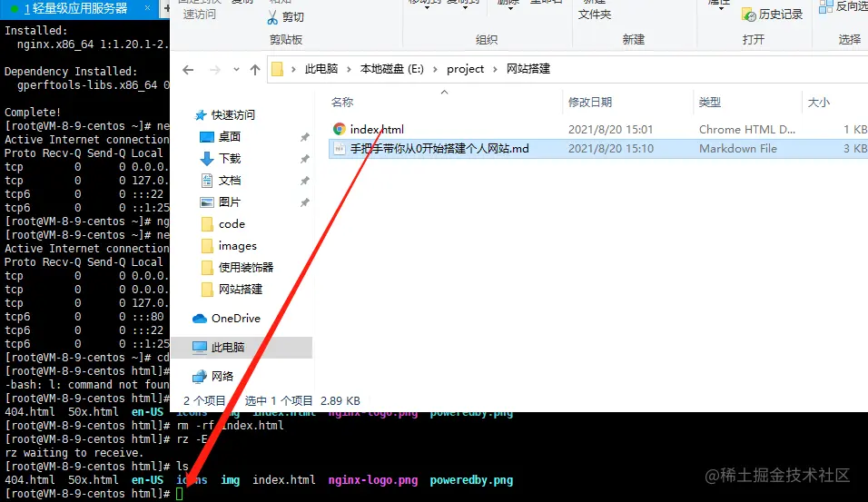Click the 下载 download arrow icon
This screenshot has height=502, width=868.
(x=206, y=159)
